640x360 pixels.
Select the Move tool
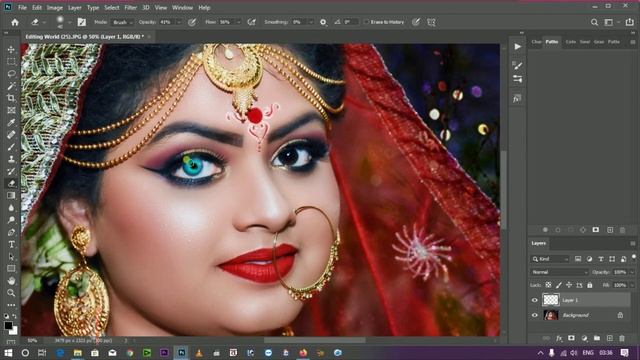tap(11, 49)
